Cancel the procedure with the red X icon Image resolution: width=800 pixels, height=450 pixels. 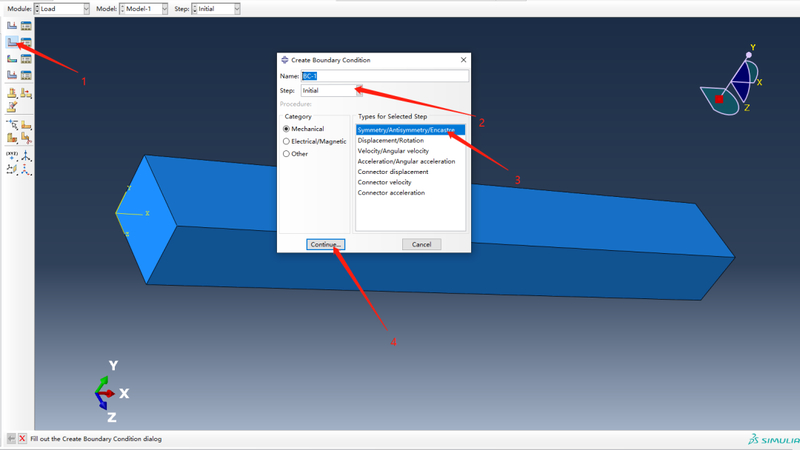click(x=22, y=438)
